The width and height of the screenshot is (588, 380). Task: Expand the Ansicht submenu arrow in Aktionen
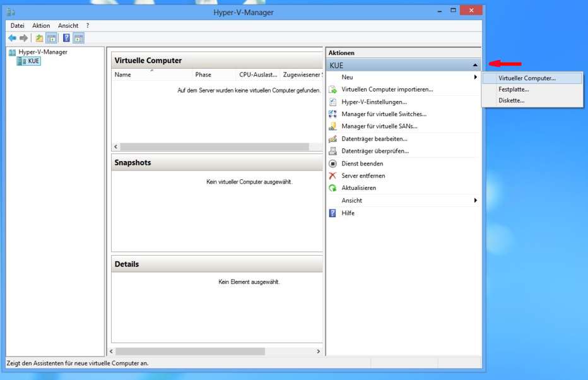coord(476,200)
